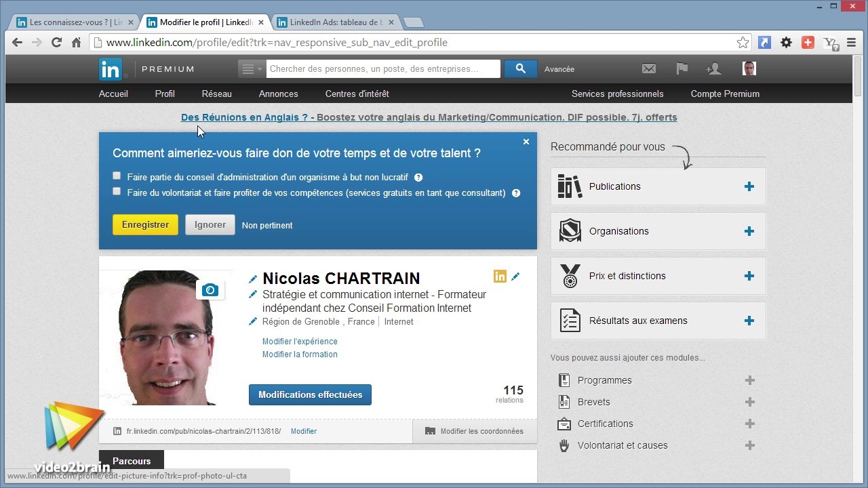Click the Non pertinent link

pos(267,225)
